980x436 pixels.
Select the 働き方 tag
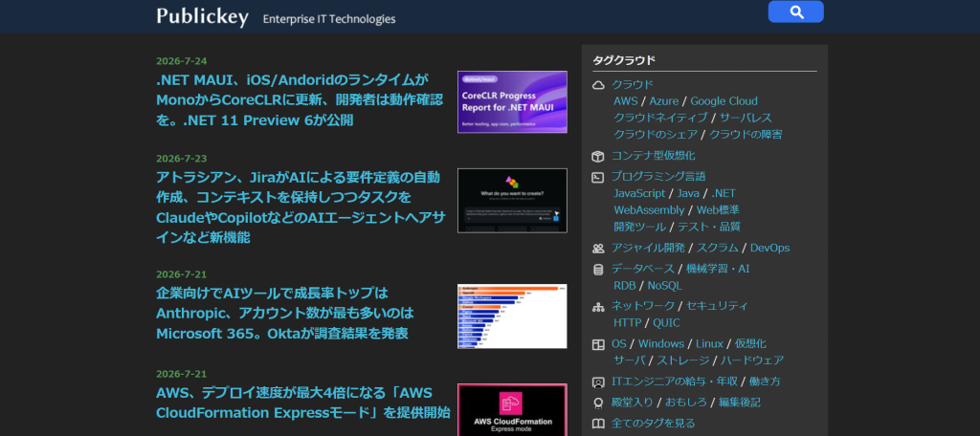click(x=765, y=381)
